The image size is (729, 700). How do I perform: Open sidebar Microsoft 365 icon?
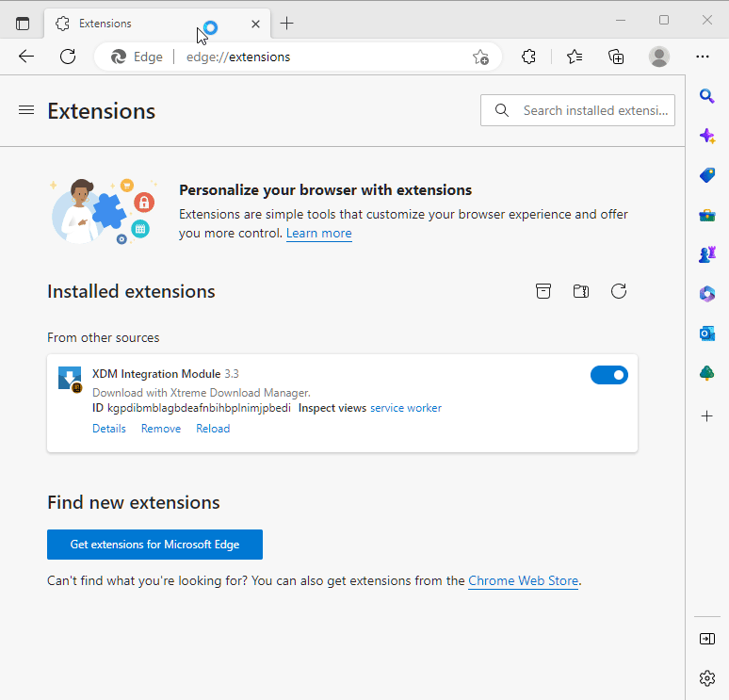coord(707,294)
